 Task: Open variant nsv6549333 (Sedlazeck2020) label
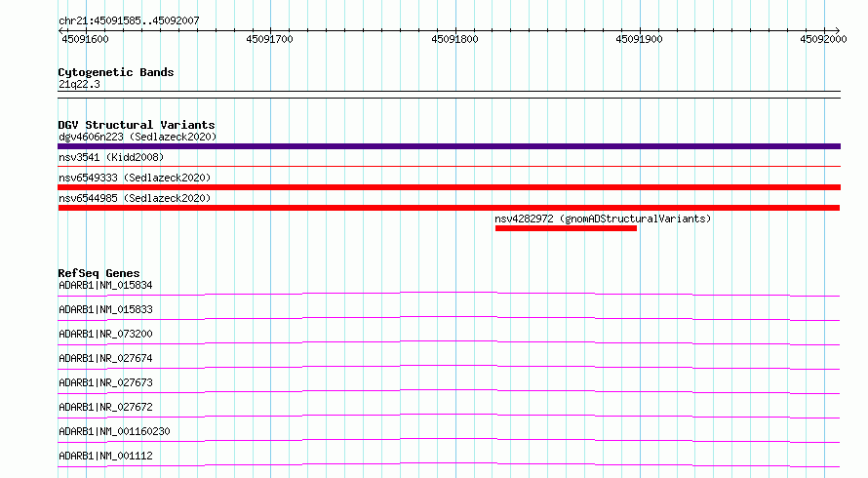click(x=135, y=178)
